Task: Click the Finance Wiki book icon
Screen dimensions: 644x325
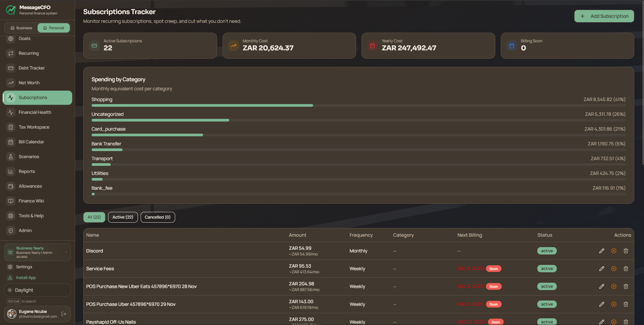Action: (x=11, y=201)
